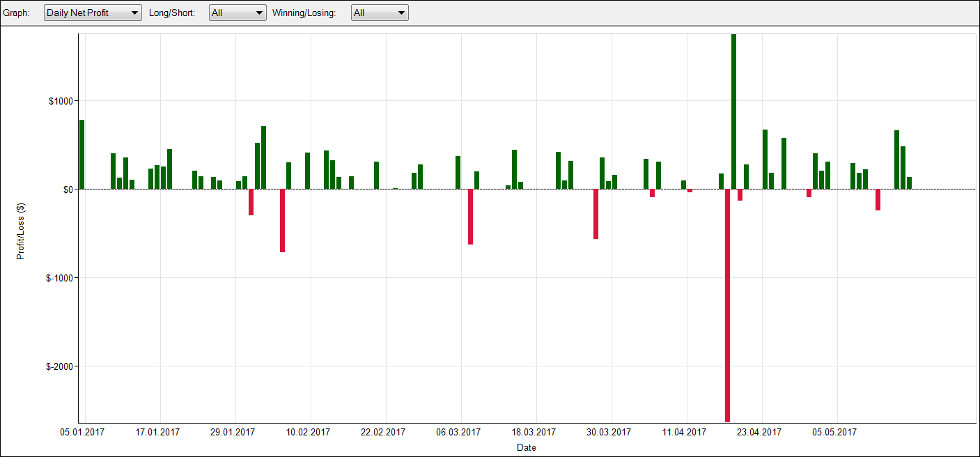Expand the Long/Short filter dropdown
Viewport: 980px width, 457px height.
tap(238, 13)
